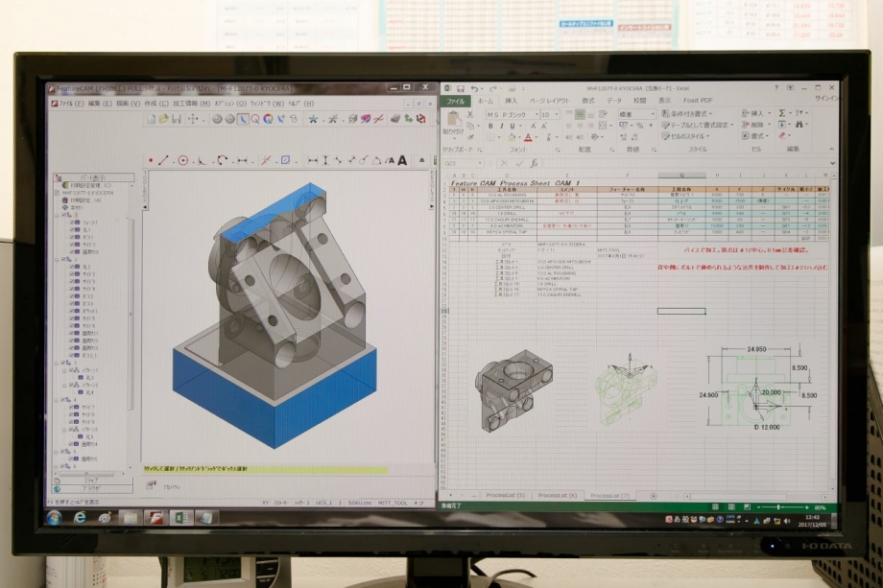Toggle the checkbox for setup 3 in tree

pos(63,363)
